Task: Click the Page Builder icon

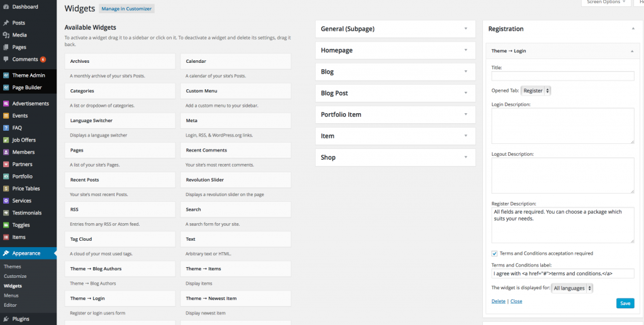Action: [x=6, y=87]
